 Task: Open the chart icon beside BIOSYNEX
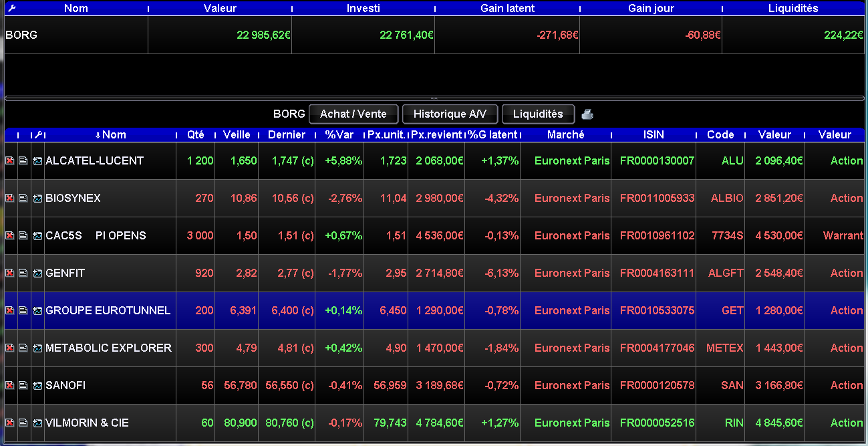coord(37,199)
